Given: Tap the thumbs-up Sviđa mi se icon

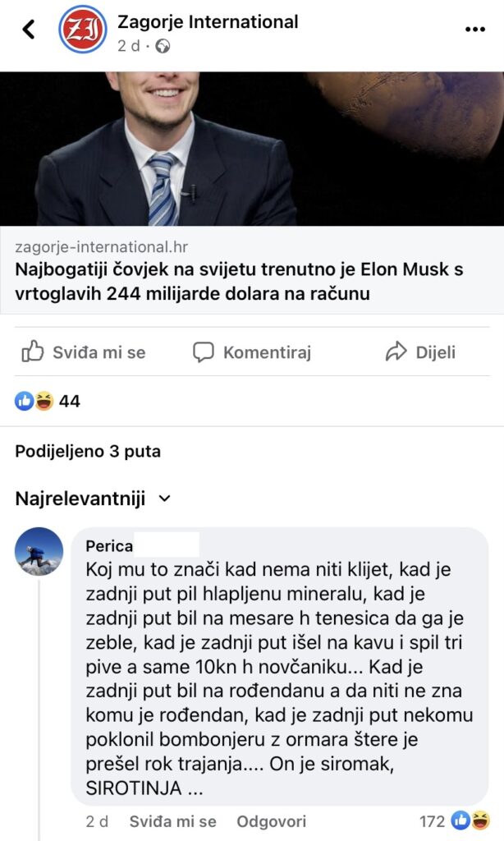Looking at the screenshot, I should (33, 352).
